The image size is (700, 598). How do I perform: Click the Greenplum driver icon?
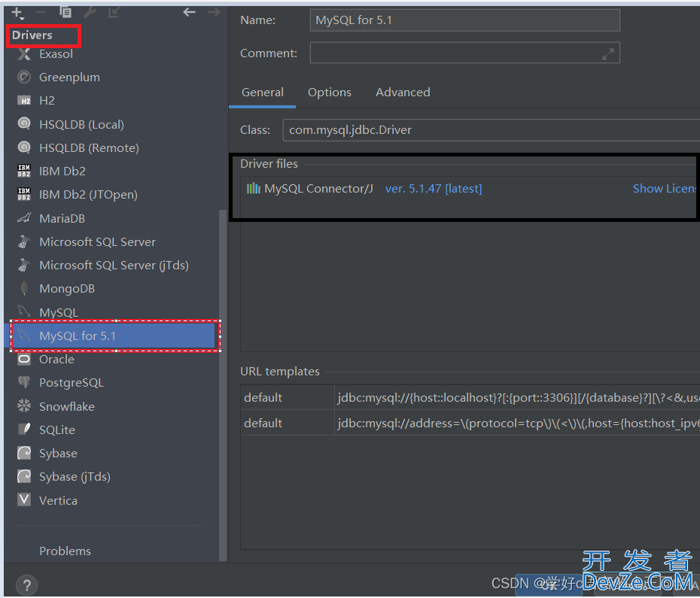pyautogui.click(x=24, y=77)
